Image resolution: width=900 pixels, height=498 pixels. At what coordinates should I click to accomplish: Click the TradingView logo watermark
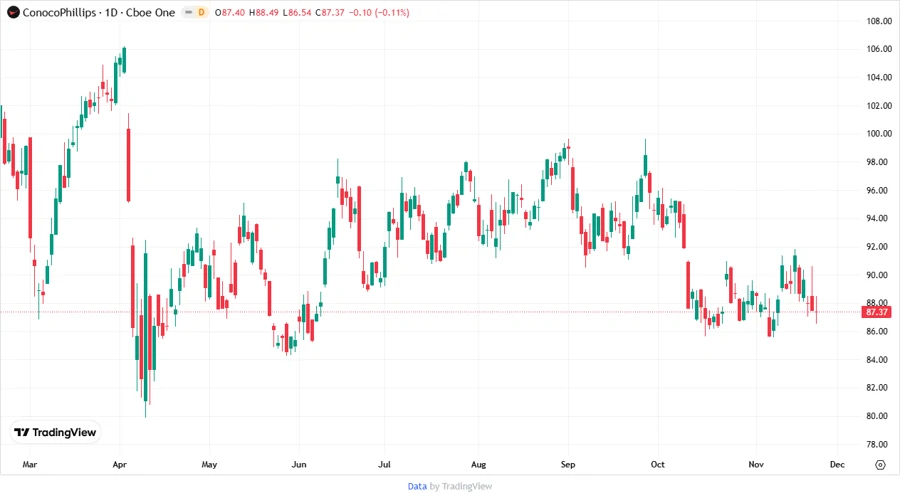click(x=55, y=432)
